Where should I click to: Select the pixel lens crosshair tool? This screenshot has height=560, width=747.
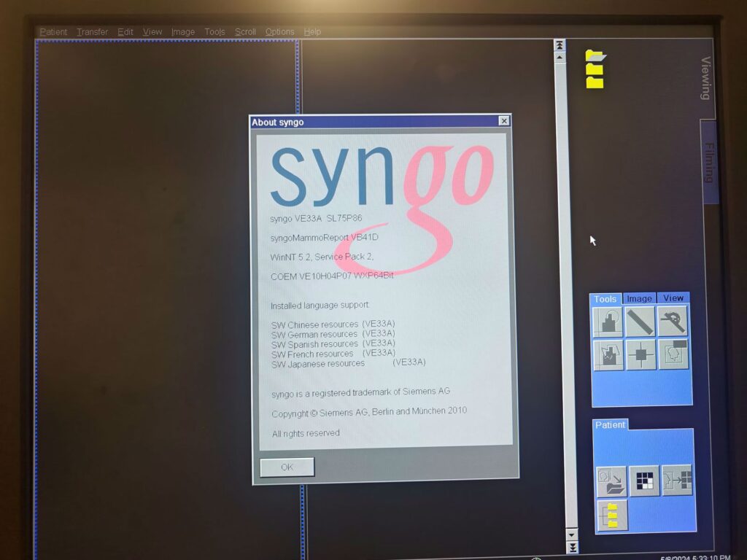(x=640, y=354)
